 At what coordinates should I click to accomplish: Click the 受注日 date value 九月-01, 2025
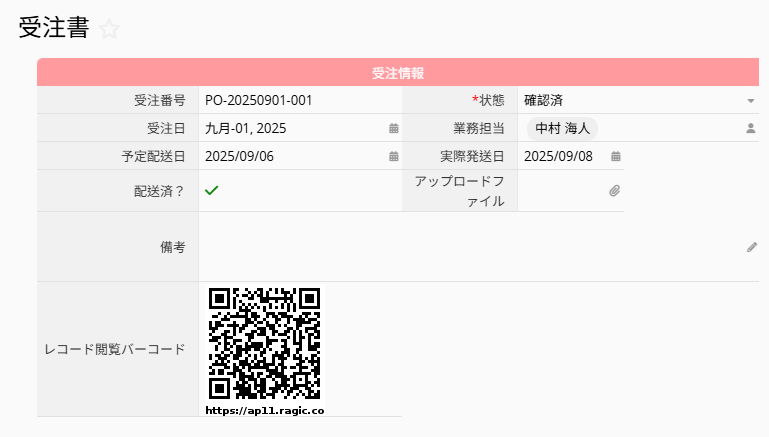point(246,128)
